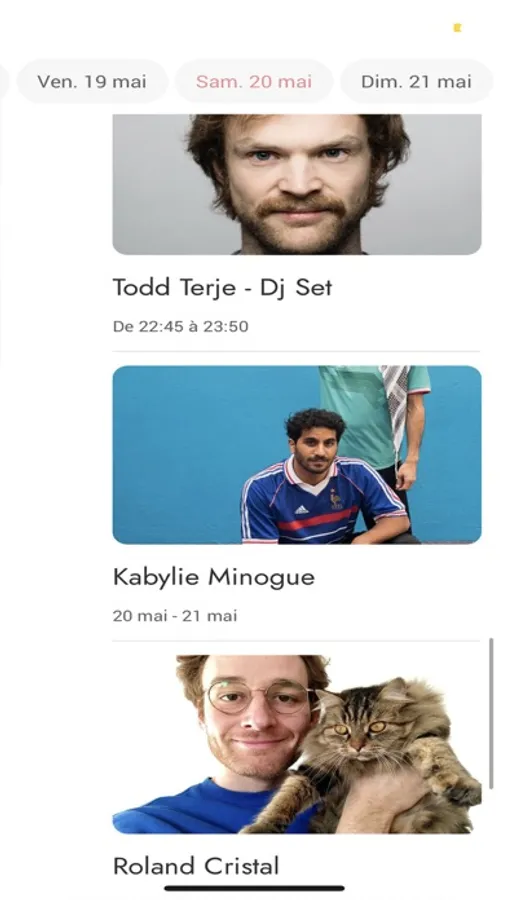The image size is (507, 900).
Task: Tap the De 22:45 à 23:50 time slot
Action: (x=180, y=327)
